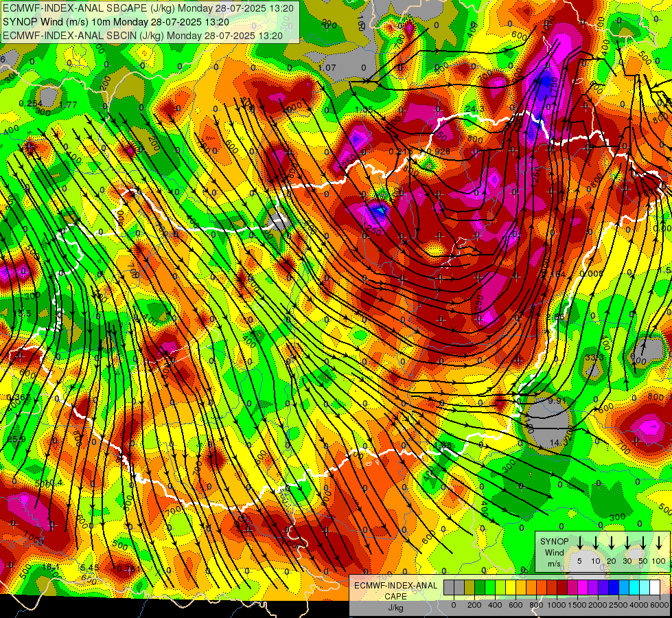Click the 'J/kg' unit label in CAPE legend
The width and height of the screenshot is (672, 618).
[x=395, y=608]
